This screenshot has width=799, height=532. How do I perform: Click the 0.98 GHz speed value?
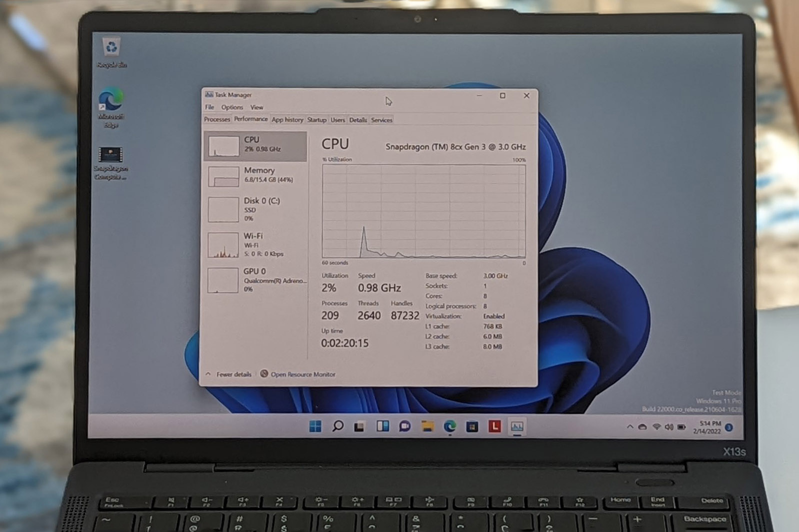pos(379,288)
